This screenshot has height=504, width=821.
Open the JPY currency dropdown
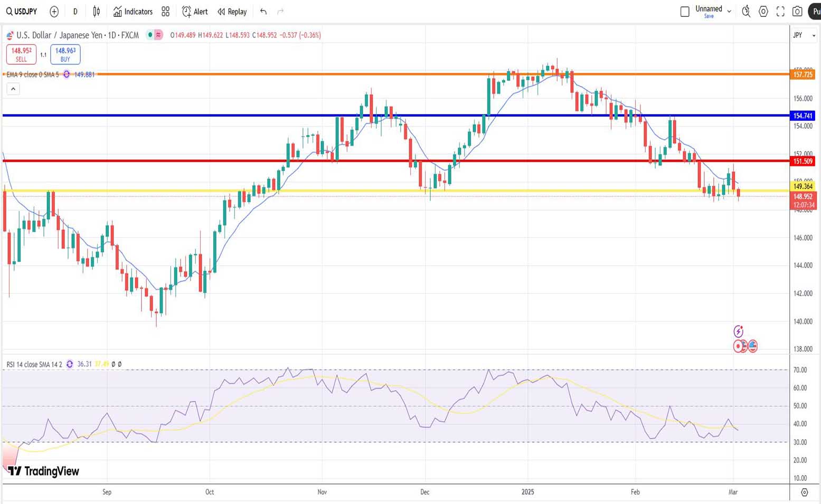pos(804,35)
